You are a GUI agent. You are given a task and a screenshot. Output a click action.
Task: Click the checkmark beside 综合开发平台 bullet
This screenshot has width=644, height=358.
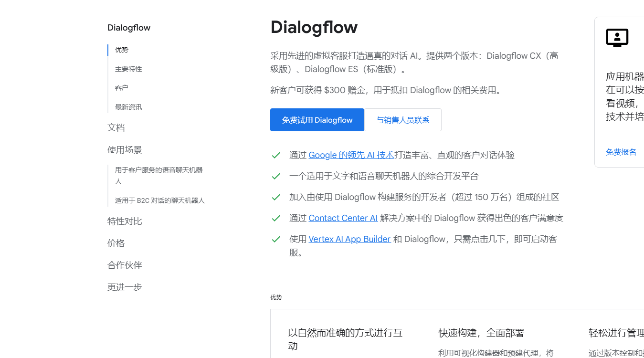276,176
